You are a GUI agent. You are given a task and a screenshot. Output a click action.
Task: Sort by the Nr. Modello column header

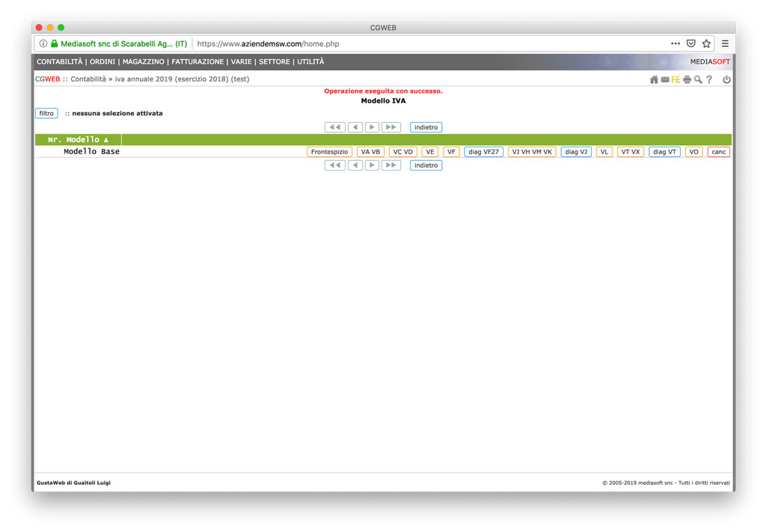tap(78, 140)
